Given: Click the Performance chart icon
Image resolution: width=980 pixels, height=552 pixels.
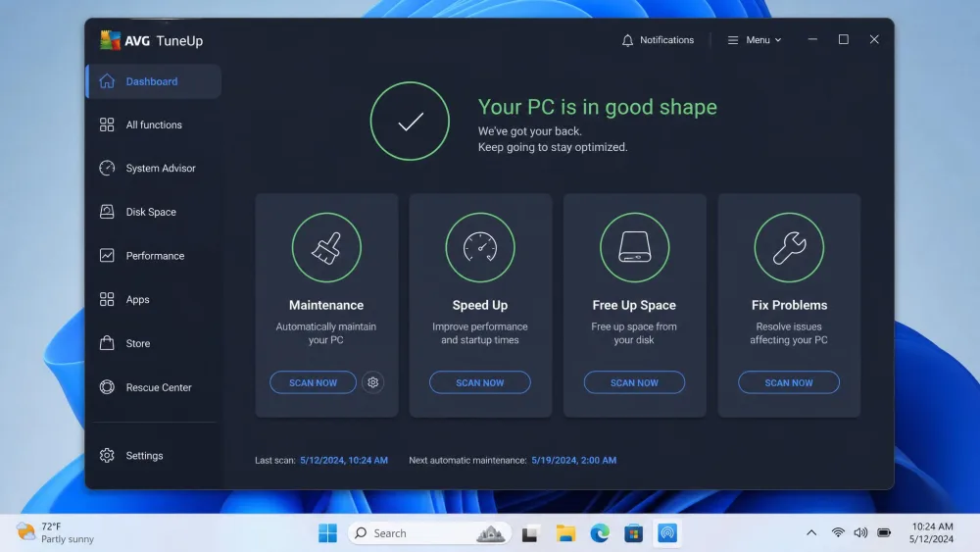Looking at the screenshot, I should [x=107, y=256].
